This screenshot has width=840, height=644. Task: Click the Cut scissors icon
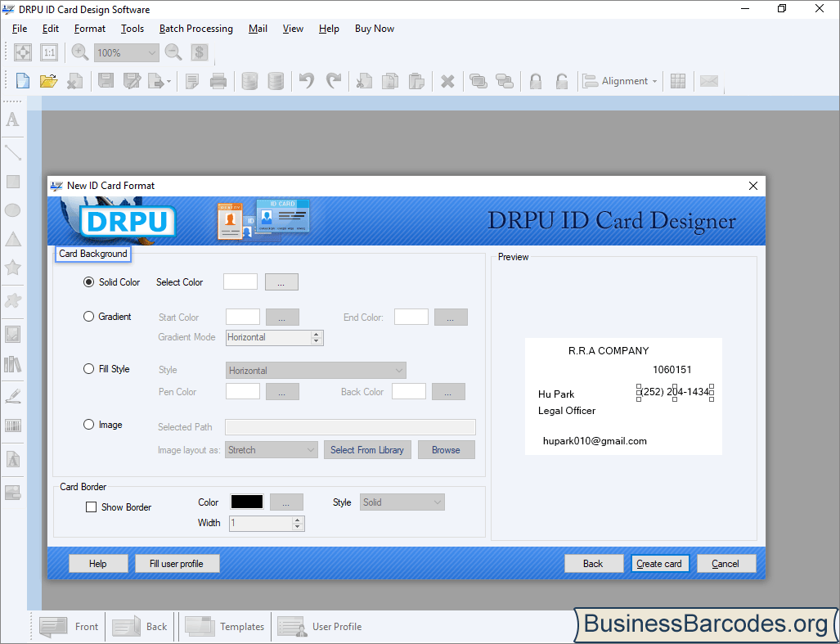coord(364,81)
